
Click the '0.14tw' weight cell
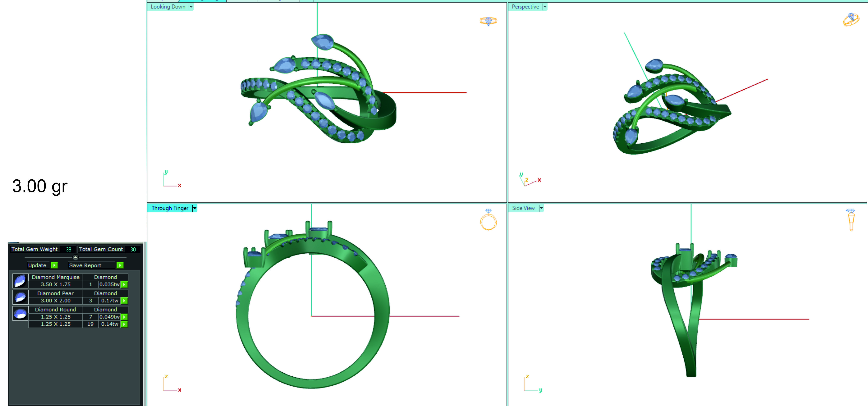tap(109, 324)
